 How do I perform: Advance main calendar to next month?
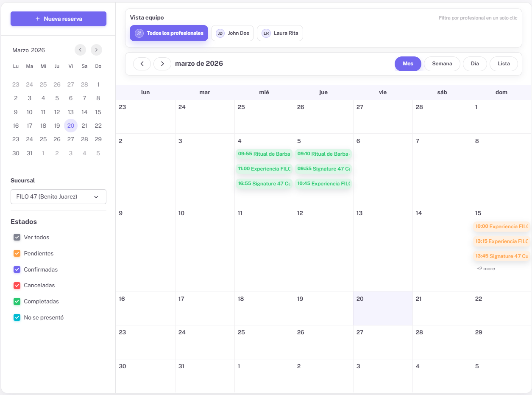click(x=162, y=64)
